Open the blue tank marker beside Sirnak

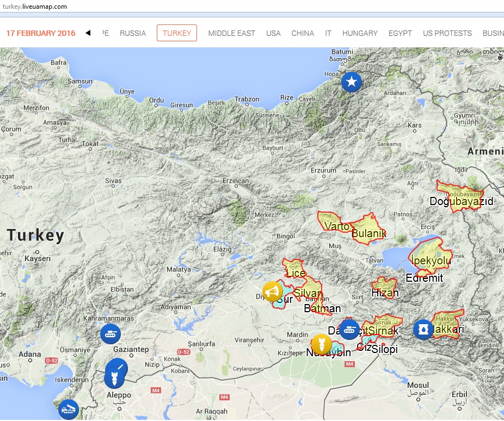349,329
